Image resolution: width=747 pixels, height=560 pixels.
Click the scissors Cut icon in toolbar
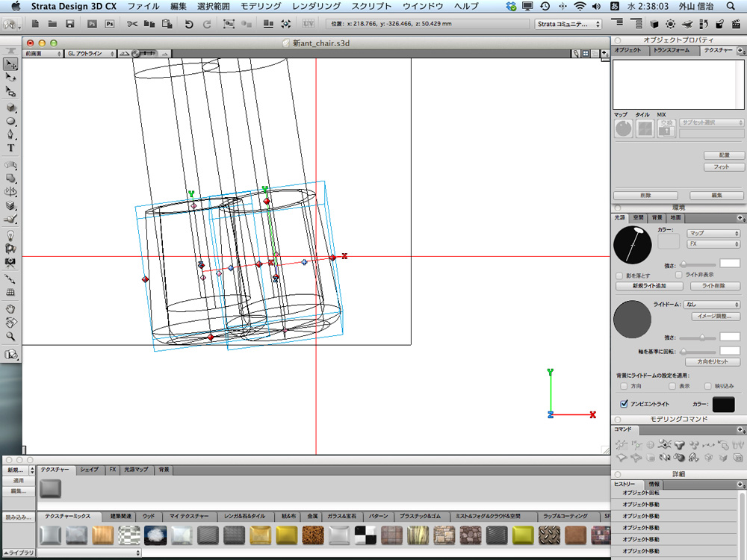(x=132, y=24)
